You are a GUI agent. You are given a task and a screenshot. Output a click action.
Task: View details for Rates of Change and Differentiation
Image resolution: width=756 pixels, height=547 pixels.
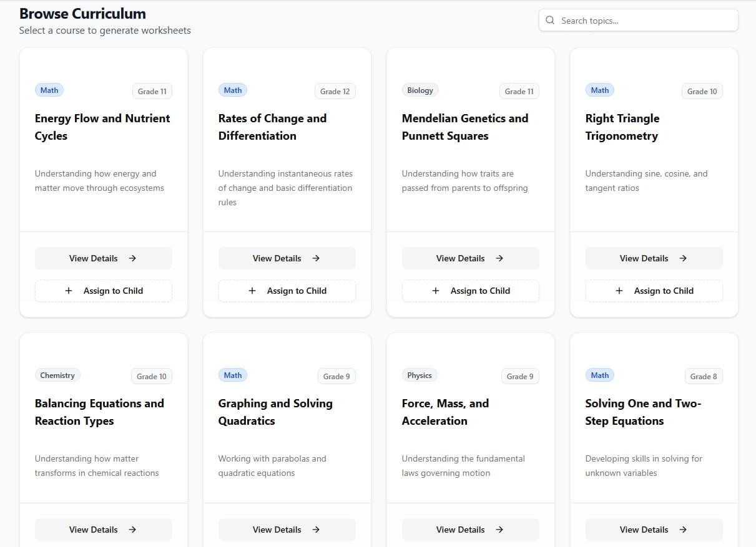pos(287,258)
